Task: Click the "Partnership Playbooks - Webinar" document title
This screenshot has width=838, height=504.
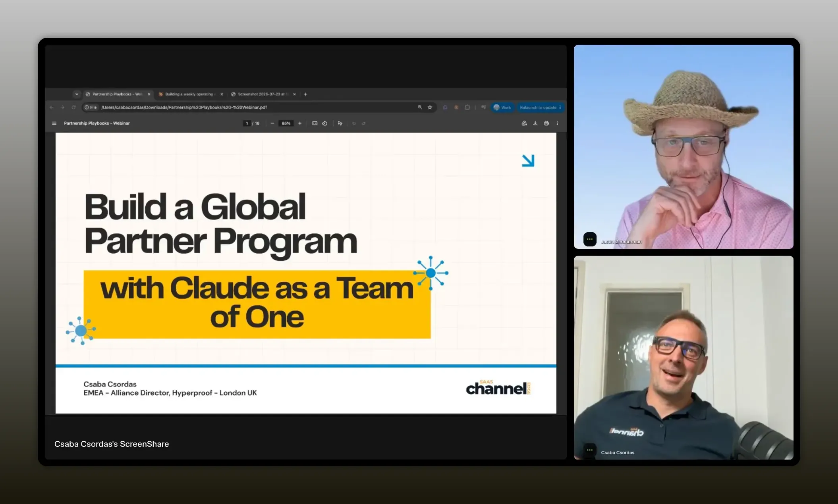Action: pyautogui.click(x=97, y=123)
